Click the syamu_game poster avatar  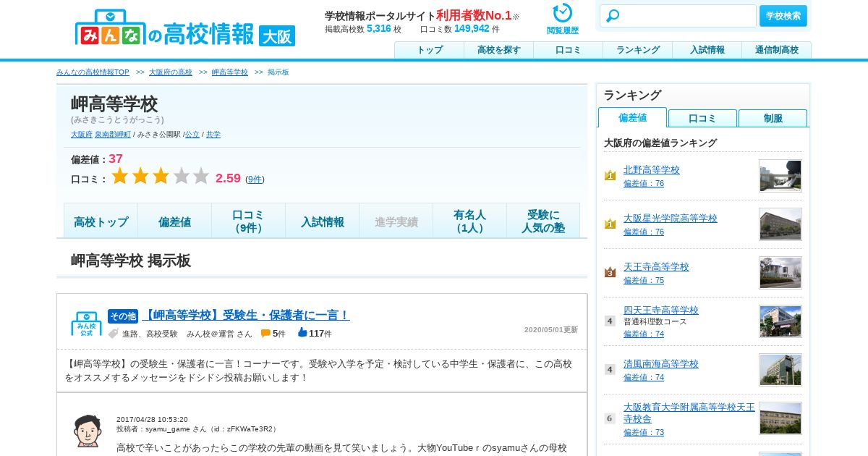pyautogui.click(x=88, y=431)
